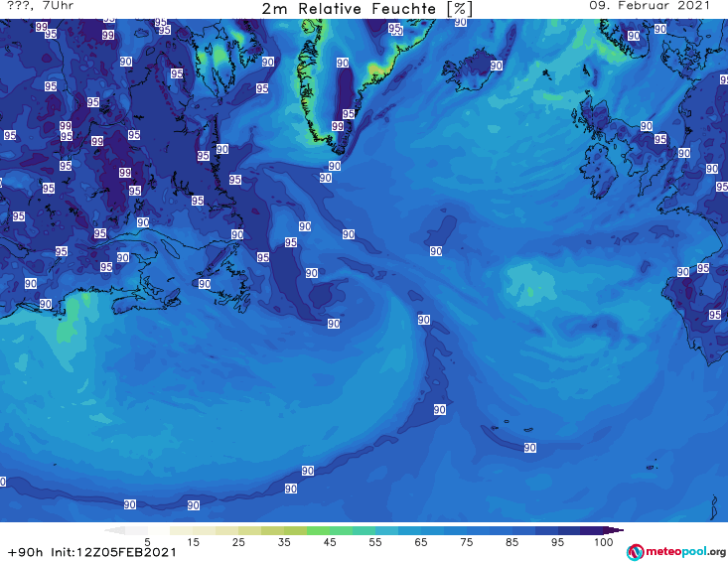Click the '90' contour label near the Azores

coord(530,448)
